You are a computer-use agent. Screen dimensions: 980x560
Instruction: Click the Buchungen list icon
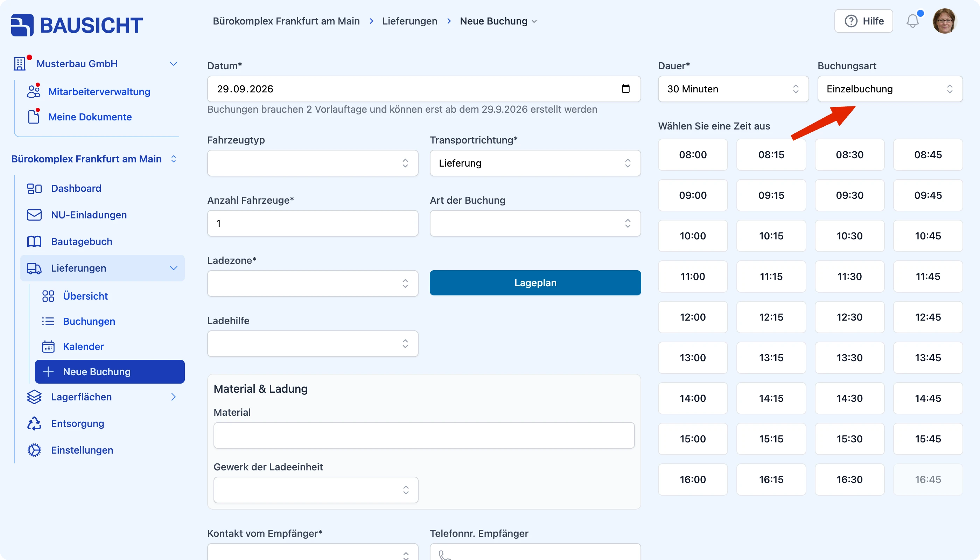48,321
